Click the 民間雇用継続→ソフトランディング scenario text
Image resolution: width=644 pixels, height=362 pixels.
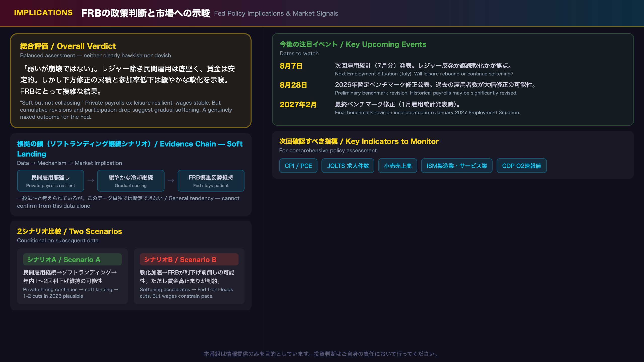pos(70,277)
